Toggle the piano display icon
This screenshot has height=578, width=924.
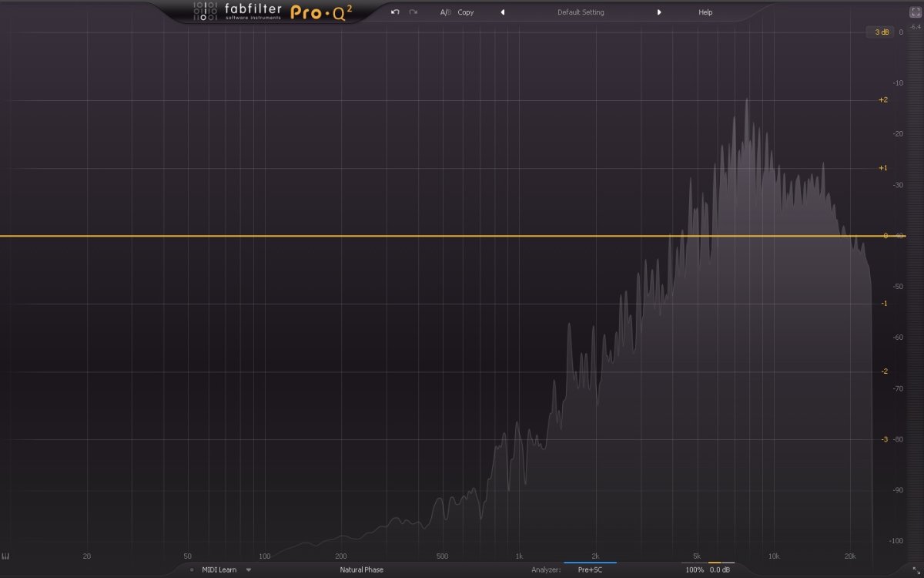pyautogui.click(x=6, y=556)
